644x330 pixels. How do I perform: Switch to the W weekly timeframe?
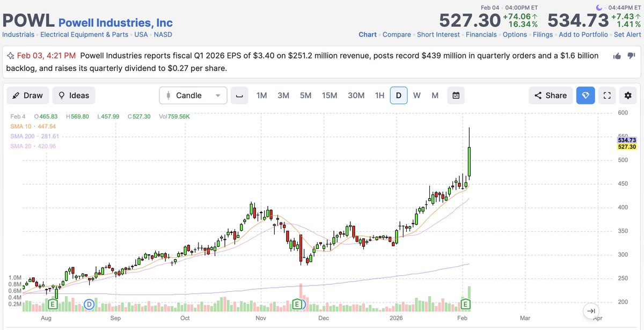[x=417, y=96]
